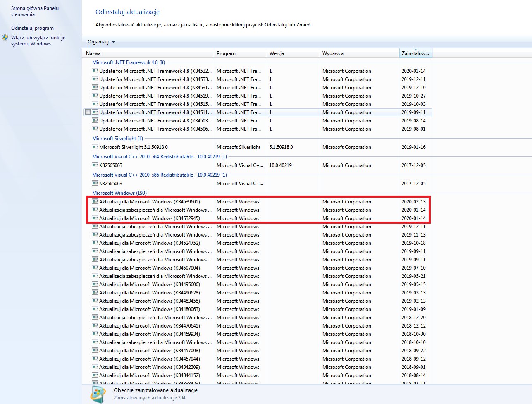Click the Zainstalow... column header
Screen dimensions: 532x404
pos(415,53)
